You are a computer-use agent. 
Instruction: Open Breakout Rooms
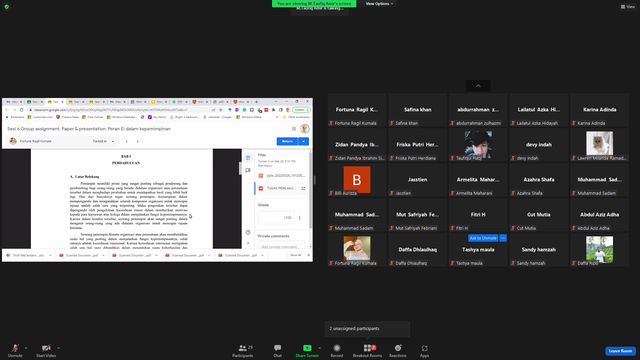pos(367,350)
